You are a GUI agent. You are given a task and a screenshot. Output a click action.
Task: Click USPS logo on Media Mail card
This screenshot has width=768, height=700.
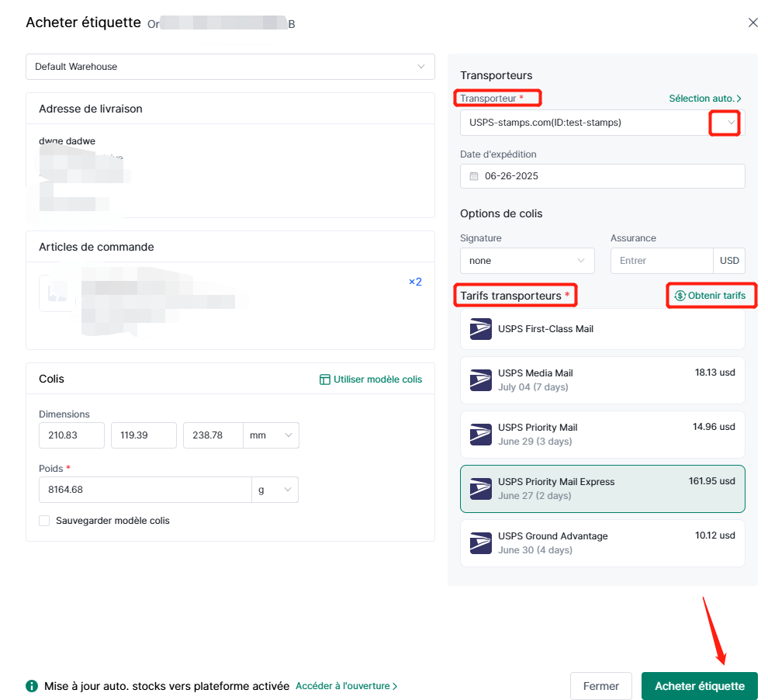click(480, 380)
